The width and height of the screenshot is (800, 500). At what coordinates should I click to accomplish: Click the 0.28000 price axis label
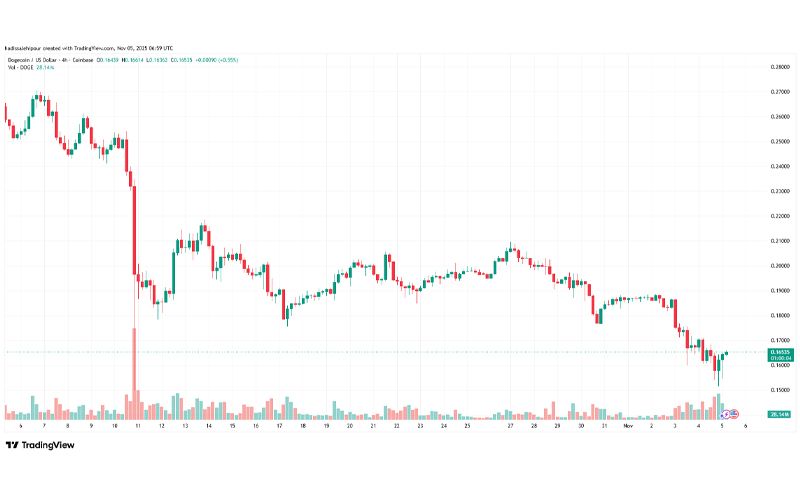point(780,67)
